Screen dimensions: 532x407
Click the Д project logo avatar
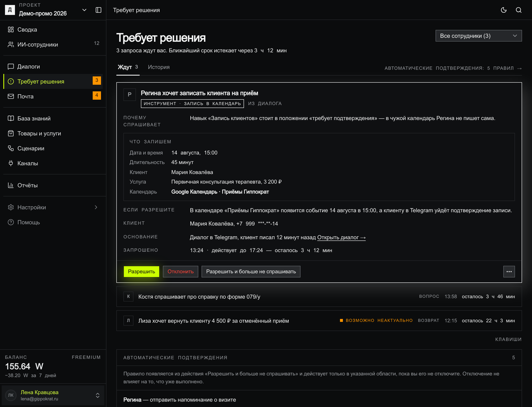[10, 10]
